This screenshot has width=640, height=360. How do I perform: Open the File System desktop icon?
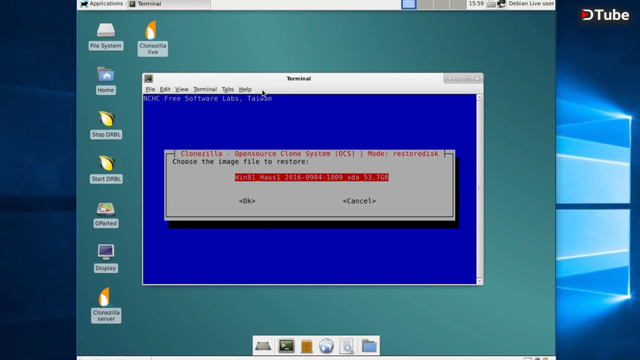tap(106, 36)
